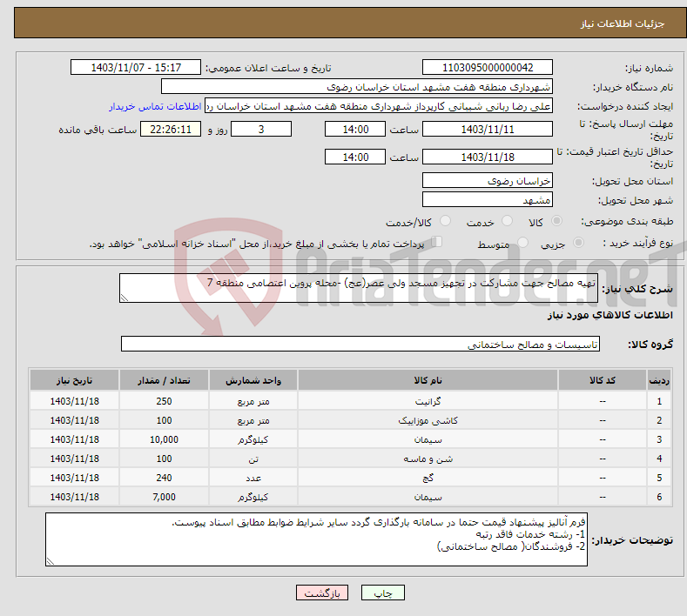Screen dimensions: 687x616
Task: Select the کالا/خدمت radio button
Action: click(x=445, y=221)
